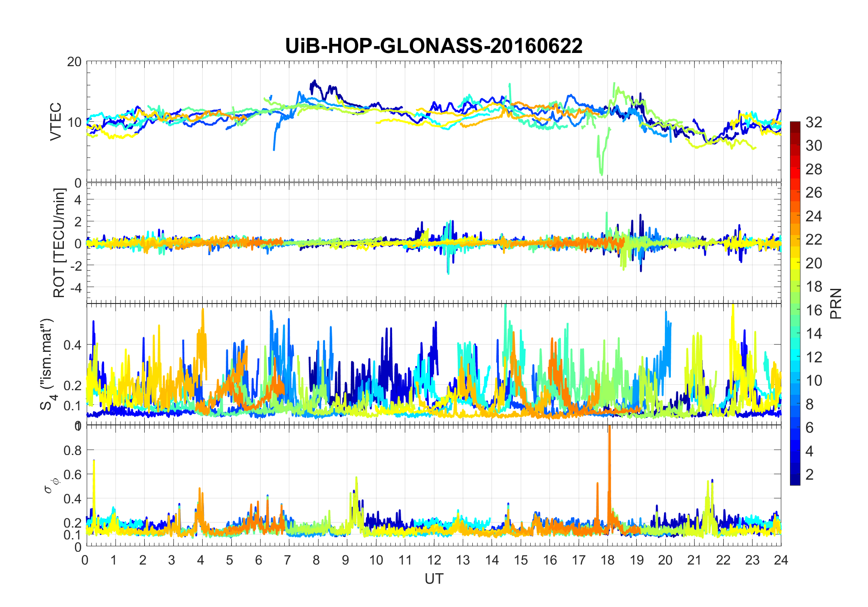Click colorbar tick label 14
The width and height of the screenshot is (868, 607).
pos(814,333)
